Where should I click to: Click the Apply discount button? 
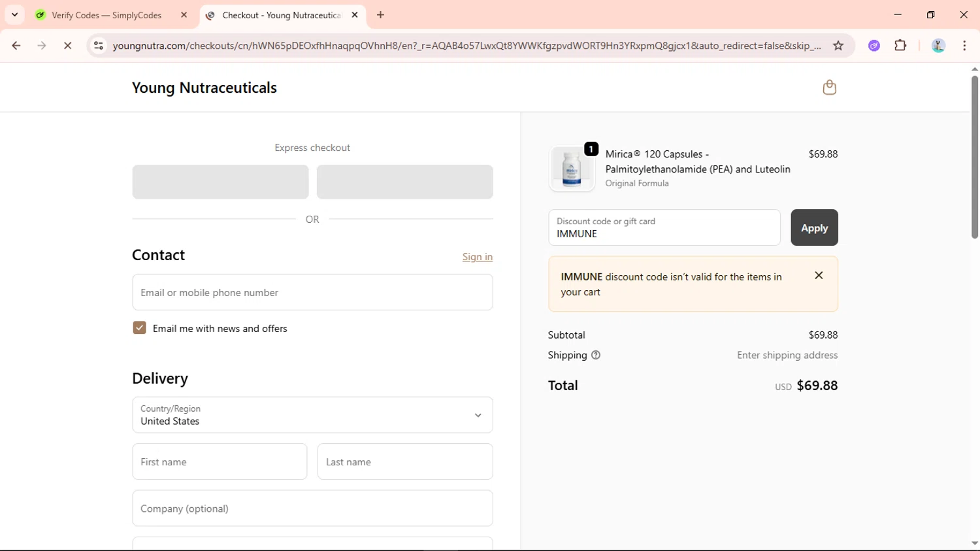(814, 227)
